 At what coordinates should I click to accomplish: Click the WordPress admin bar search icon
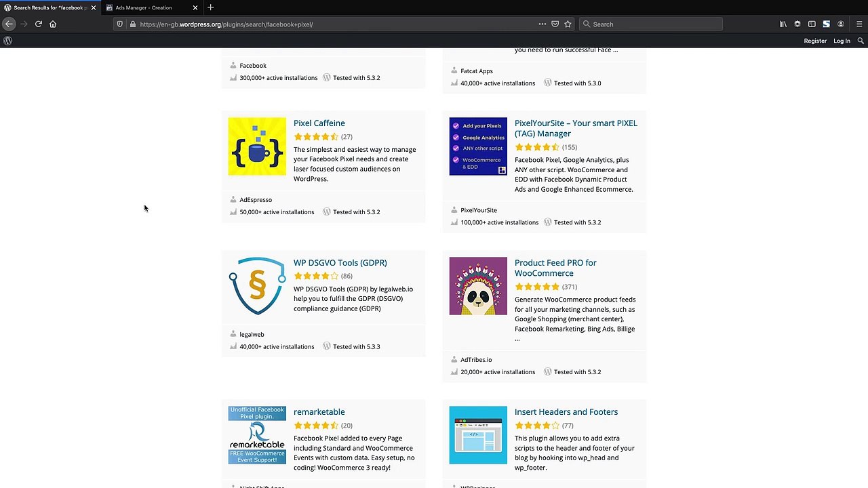click(x=861, y=41)
